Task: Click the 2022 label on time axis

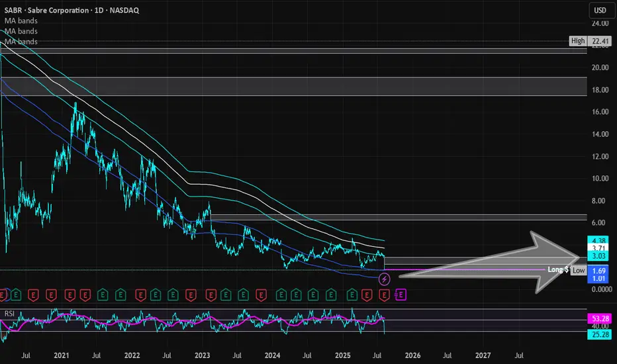Action: (x=132, y=355)
